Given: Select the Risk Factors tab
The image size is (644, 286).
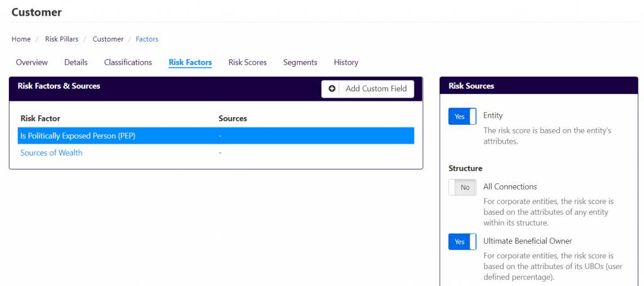Looking at the screenshot, I should [190, 62].
